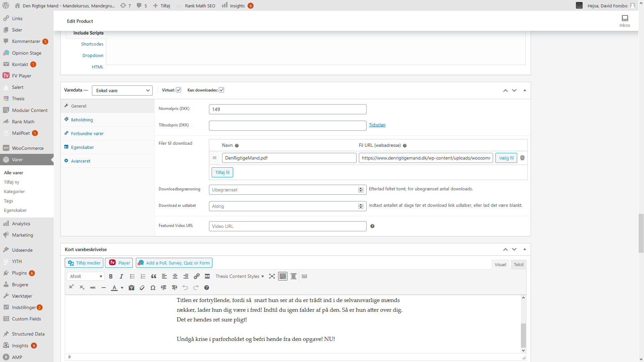Viewport: 644px width, 362px height.
Task: Open the text color picker arrow
Action: coord(122,288)
